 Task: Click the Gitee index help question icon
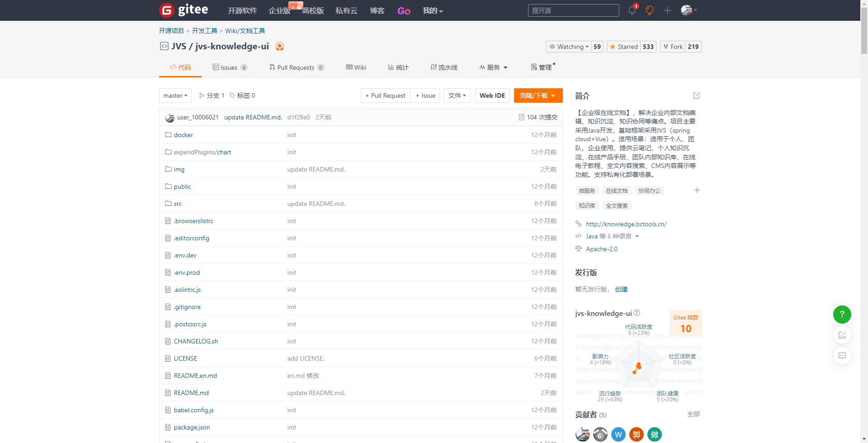tap(637, 313)
